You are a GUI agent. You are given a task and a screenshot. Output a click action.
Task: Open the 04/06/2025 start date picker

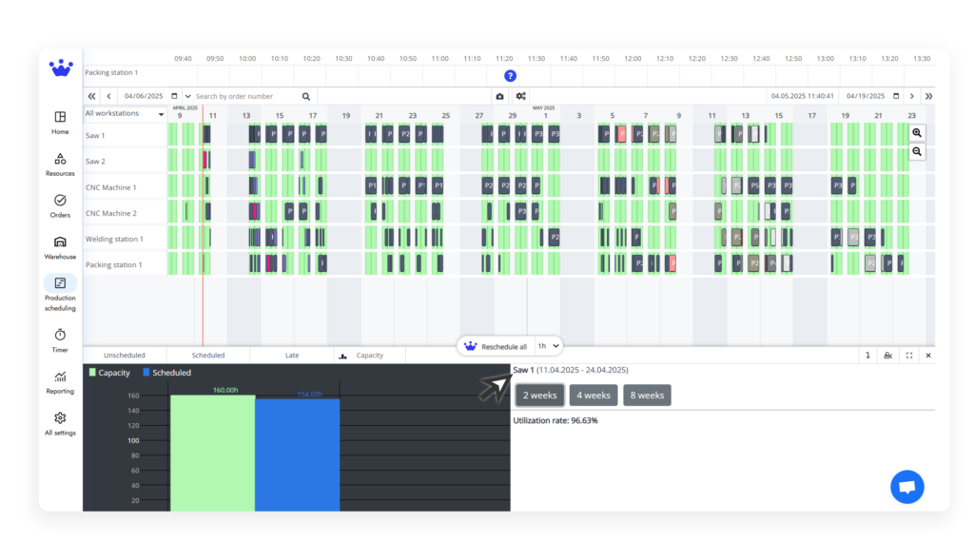[174, 96]
